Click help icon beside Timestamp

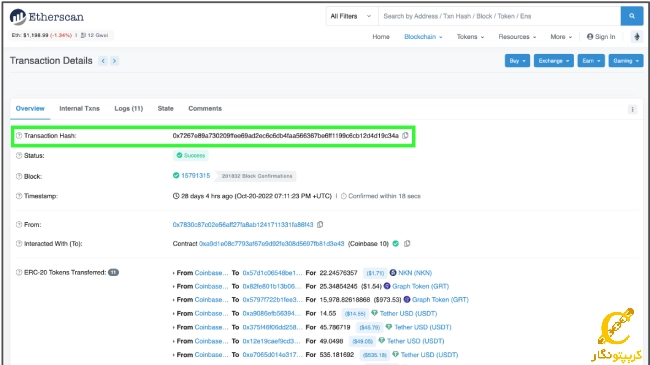point(19,196)
